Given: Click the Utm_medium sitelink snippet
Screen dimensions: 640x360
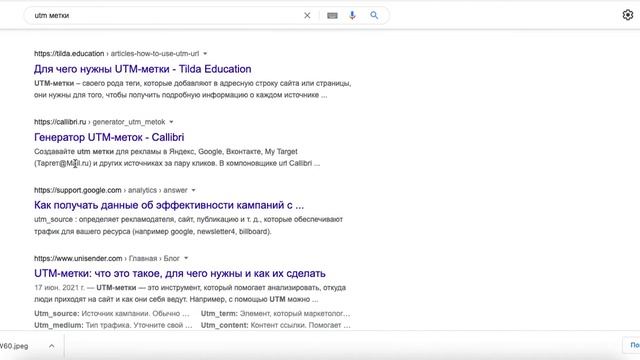Looking at the screenshot, I should tap(113, 325).
